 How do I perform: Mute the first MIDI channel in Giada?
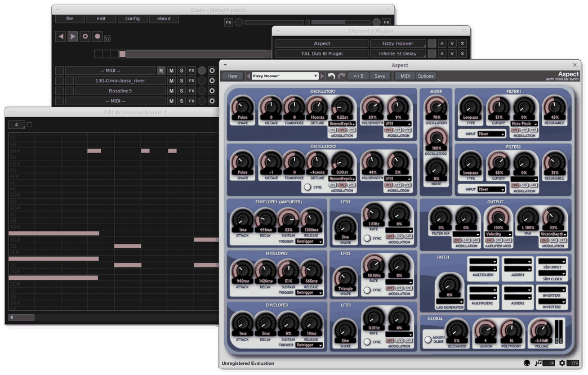click(x=171, y=70)
